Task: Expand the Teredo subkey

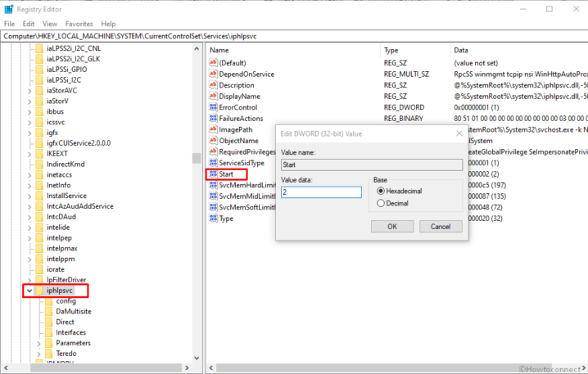Action: point(38,354)
